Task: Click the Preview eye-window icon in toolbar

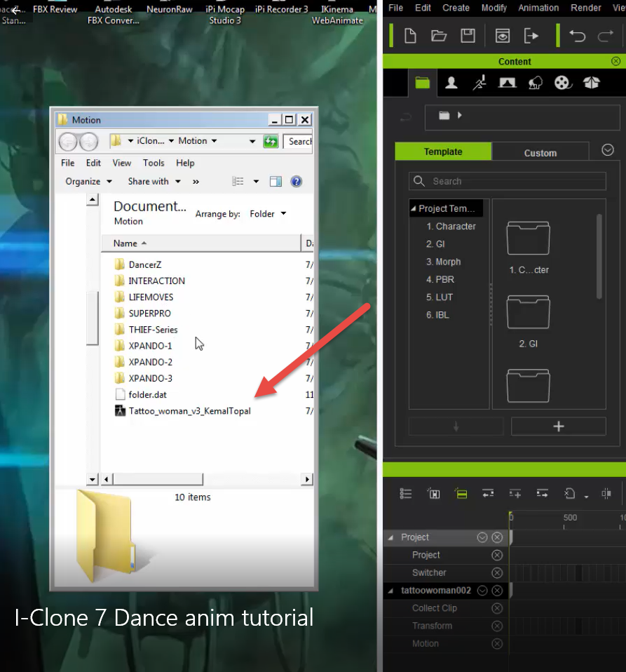Action: (503, 36)
